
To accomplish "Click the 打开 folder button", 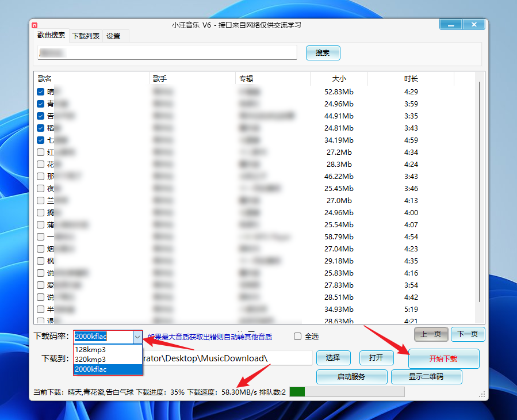I will pyautogui.click(x=376, y=358).
